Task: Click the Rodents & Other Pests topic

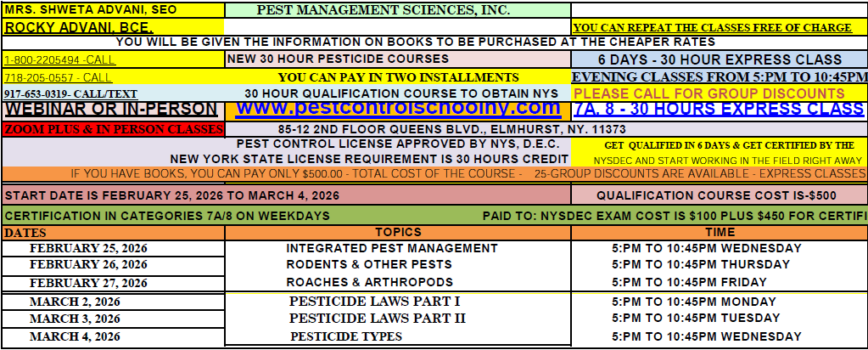Action: coord(369,264)
